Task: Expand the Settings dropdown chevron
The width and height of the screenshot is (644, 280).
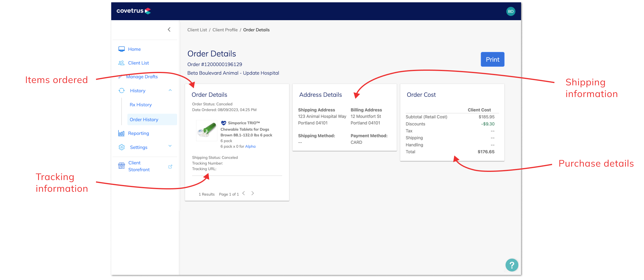Action: tap(170, 146)
